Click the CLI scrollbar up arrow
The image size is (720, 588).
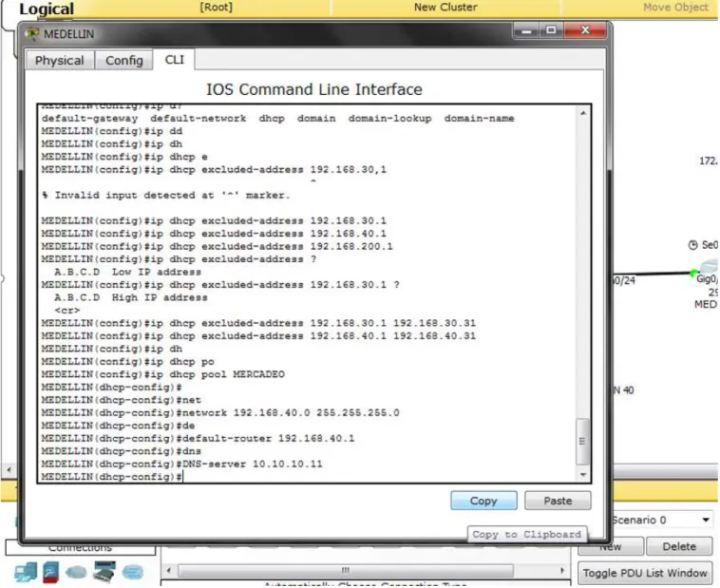[582, 113]
